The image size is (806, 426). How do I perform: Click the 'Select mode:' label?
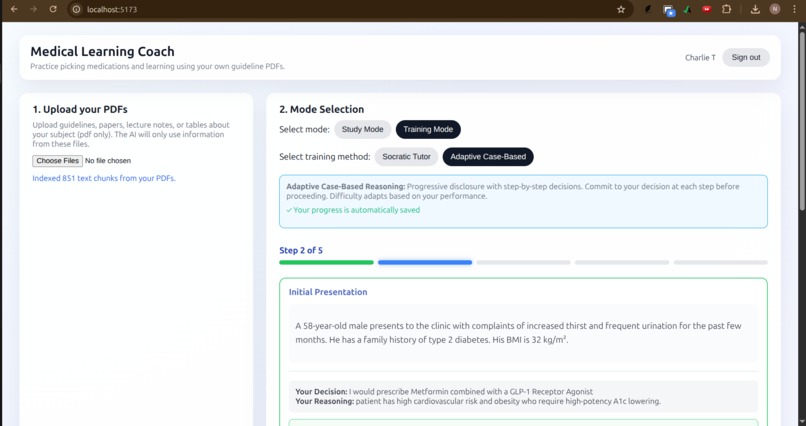click(304, 129)
